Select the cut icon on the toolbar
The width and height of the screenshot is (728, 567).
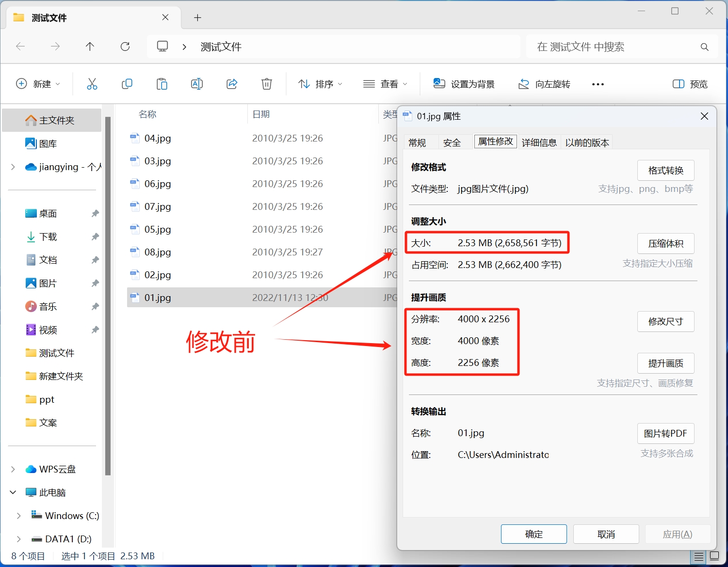[x=92, y=83]
